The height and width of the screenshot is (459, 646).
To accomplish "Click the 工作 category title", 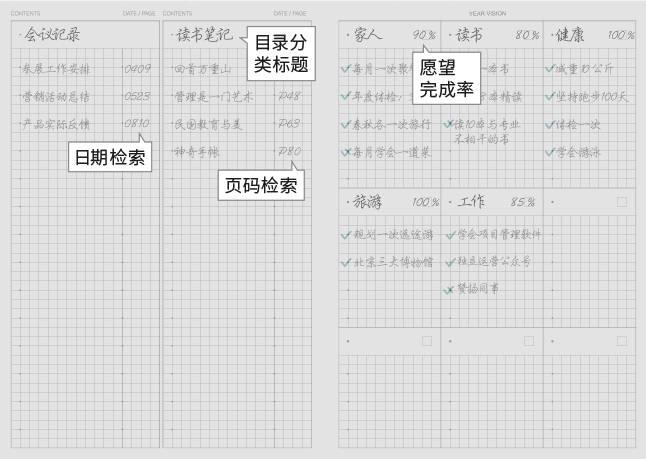I will [471, 201].
